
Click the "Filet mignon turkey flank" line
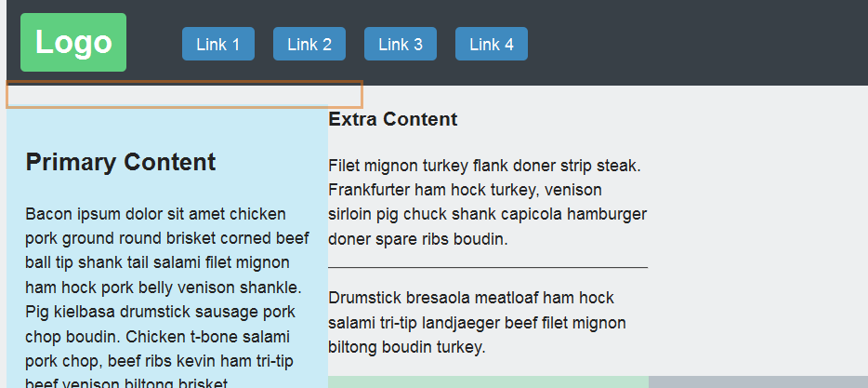(484, 166)
